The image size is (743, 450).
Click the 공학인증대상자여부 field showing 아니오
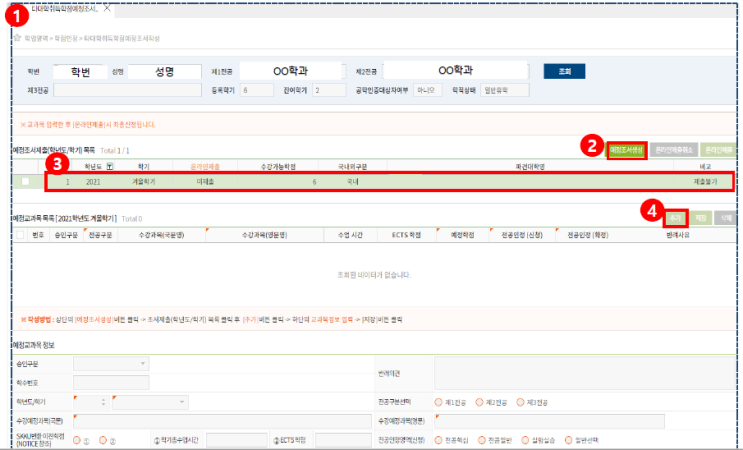coord(427,90)
